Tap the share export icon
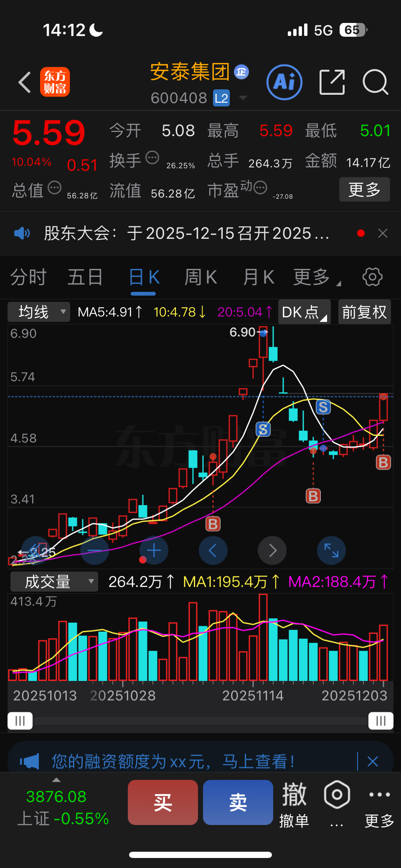Viewport: 401px width, 868px height. (332, 82)
